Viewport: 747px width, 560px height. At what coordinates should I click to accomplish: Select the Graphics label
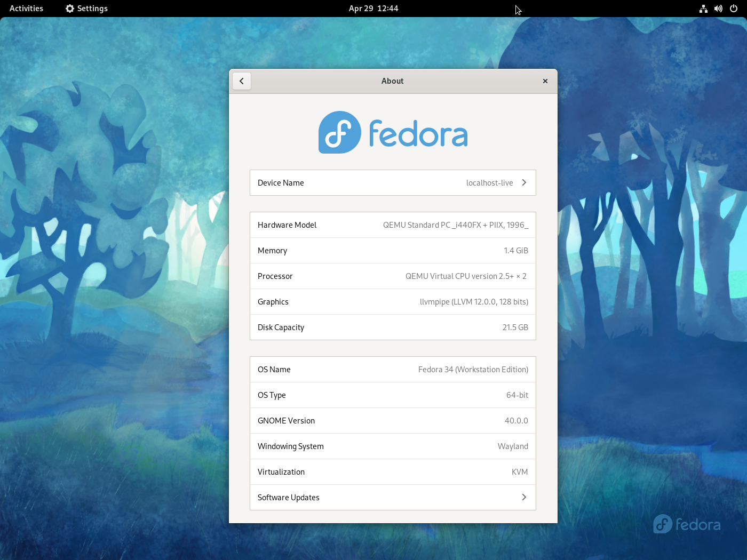(273, 302)
